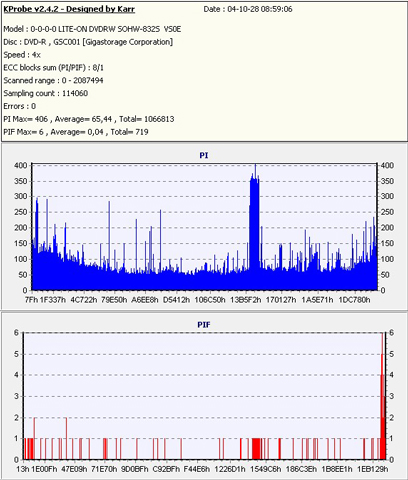Click the PIF x-axis label 47E09h
The image size is (408, 480).
[74, 469]
